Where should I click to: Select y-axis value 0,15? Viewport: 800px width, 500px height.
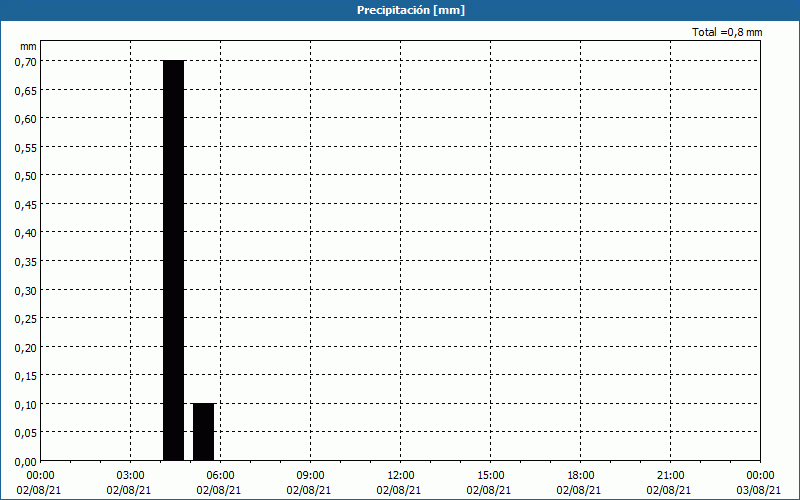coord(26,376)
